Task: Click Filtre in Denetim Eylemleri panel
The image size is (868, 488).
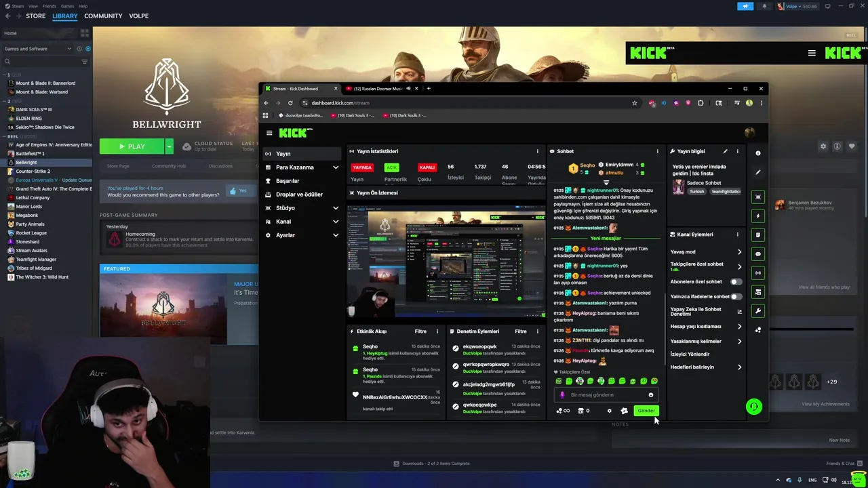Action: pyautogui.click(x=521, y=331)
